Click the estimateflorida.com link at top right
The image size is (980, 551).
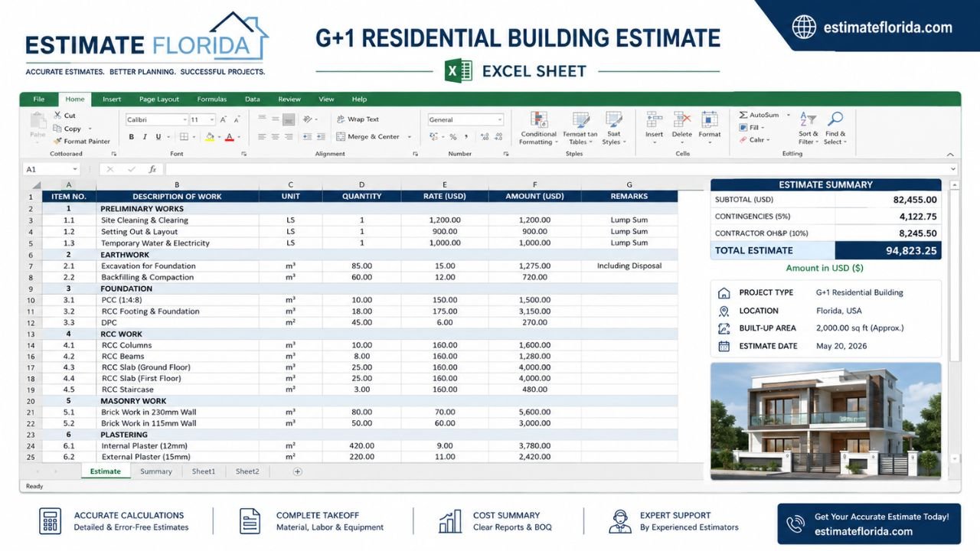(888, 28)
